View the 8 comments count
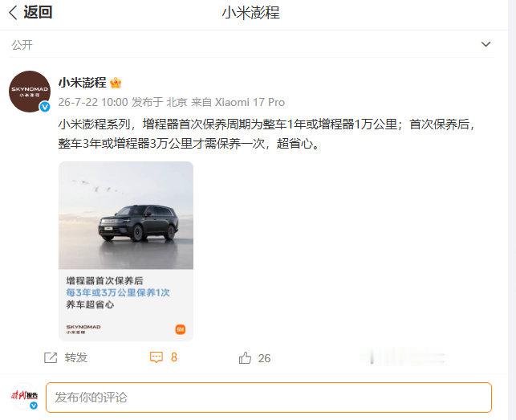 click(174, 357)
